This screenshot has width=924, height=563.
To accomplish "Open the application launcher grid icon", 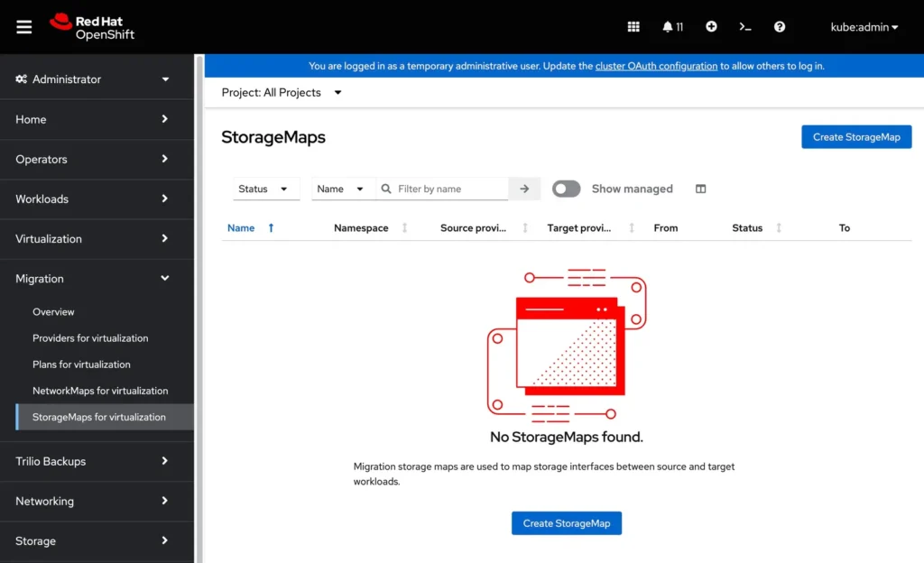I will click(x=633, y=26).
